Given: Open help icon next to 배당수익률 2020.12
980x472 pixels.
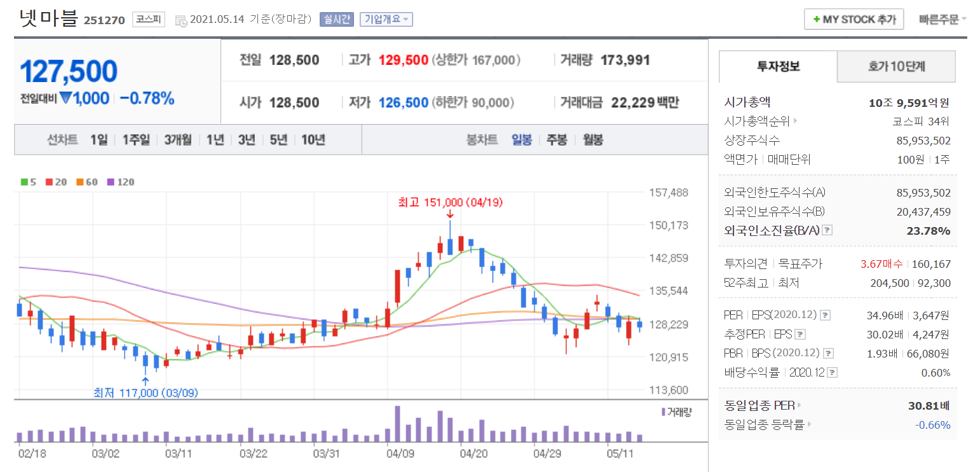Looking at the screenshot, I should 833,372.
